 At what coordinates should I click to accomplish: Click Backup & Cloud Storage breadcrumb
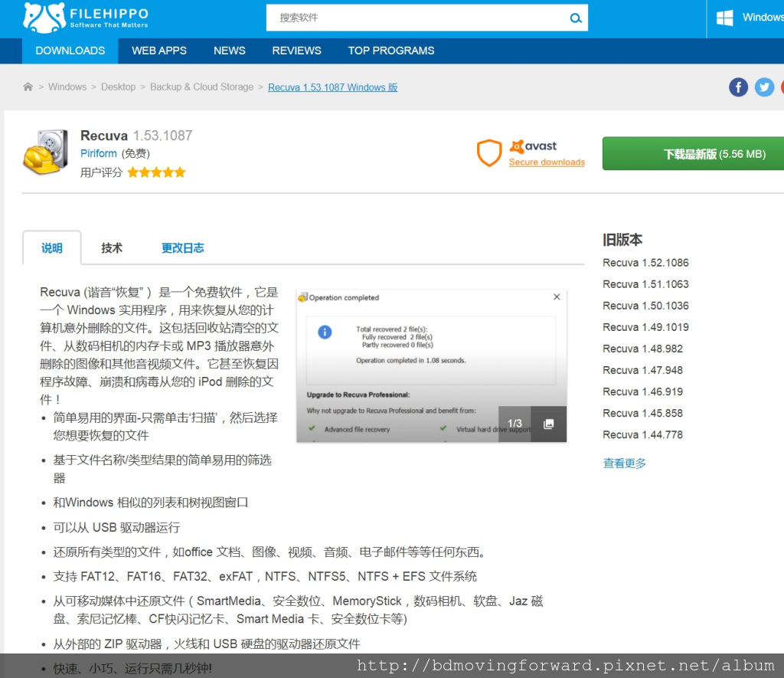point(201,87)
